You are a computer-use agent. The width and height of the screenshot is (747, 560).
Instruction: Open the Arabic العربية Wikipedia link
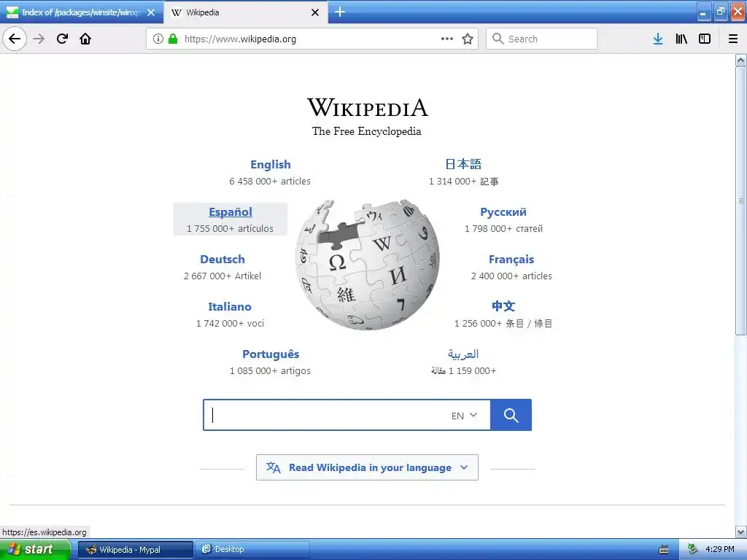tap(463, 354)
